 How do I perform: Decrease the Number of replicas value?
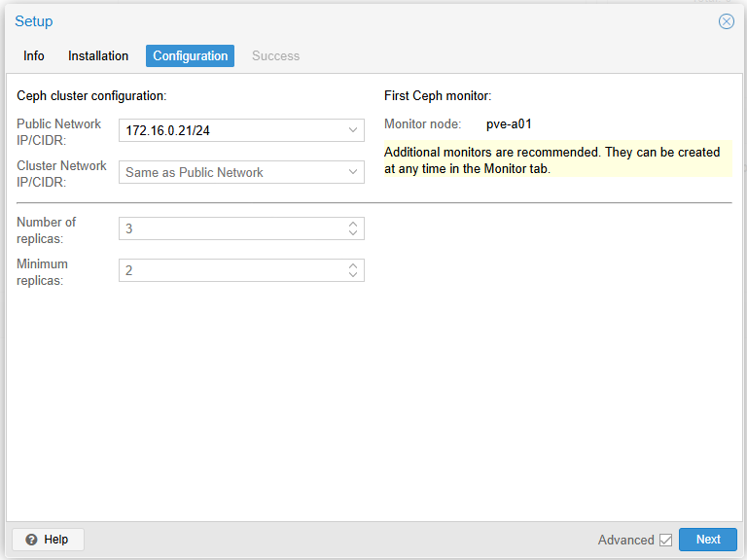[352, 233]
